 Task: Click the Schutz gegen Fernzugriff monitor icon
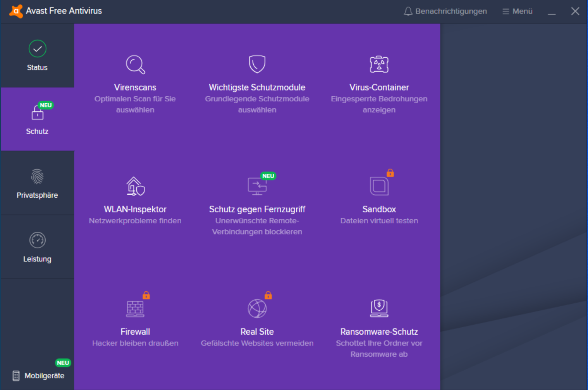[257, 186]
